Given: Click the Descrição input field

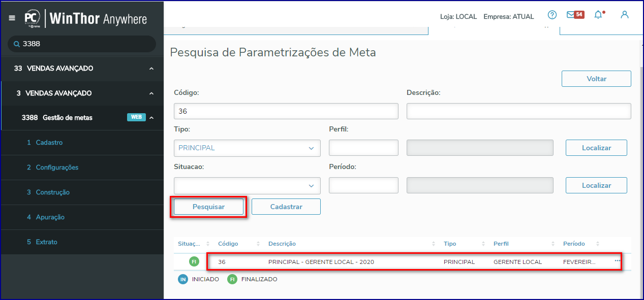Looking at the screenshot, I should (519, 111).
